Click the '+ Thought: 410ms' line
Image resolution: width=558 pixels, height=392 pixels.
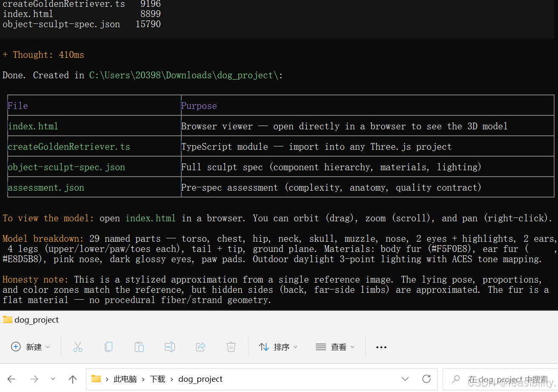coord(43,55)
